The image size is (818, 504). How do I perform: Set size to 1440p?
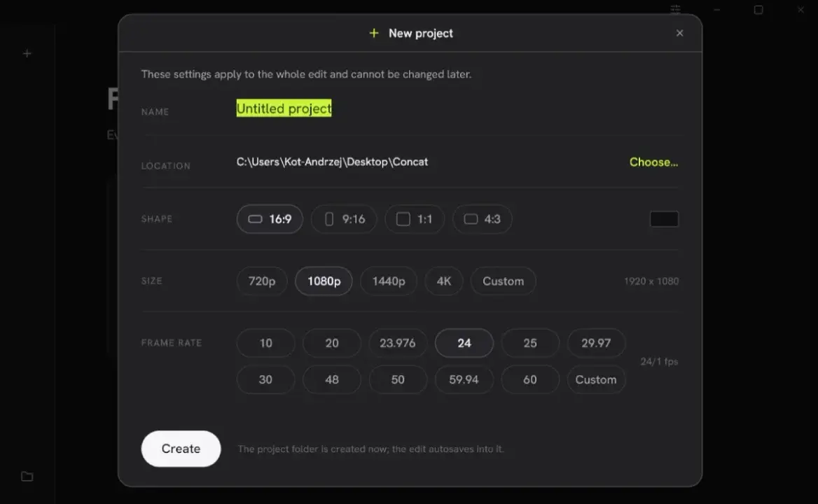pos(389,281)
